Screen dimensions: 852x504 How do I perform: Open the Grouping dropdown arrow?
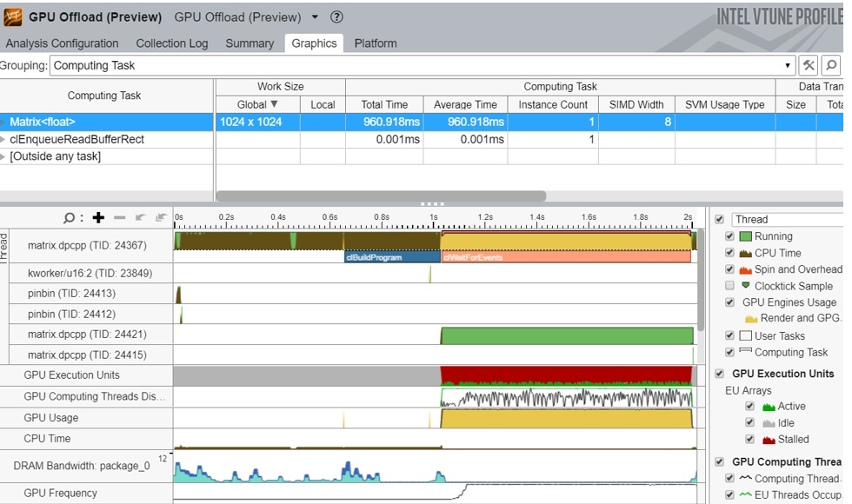click(x=788, y=65)
